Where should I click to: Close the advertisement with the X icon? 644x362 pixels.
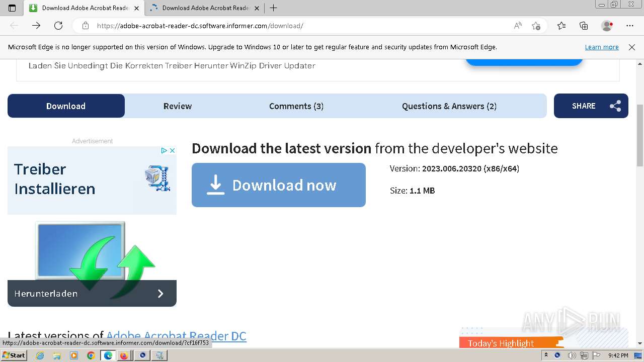pos(172,150)
